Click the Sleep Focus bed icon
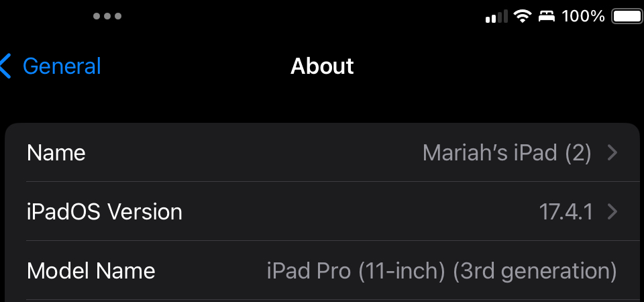Viewport: 644px width, 302px height. click(547, 17)
